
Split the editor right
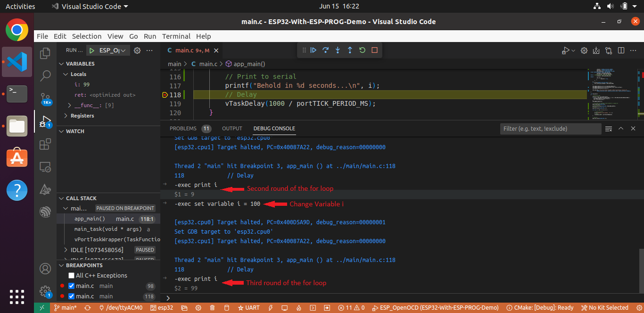point(621,50)
